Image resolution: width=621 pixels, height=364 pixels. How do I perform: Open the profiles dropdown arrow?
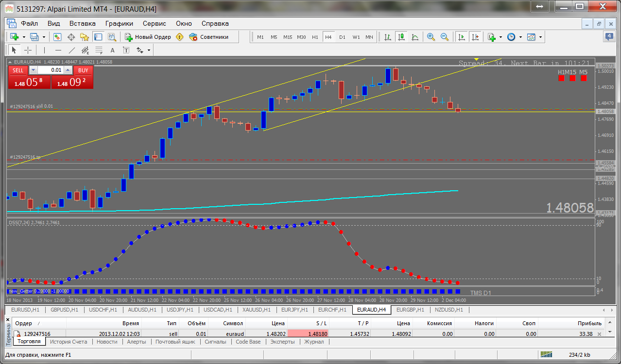(44, 37)
